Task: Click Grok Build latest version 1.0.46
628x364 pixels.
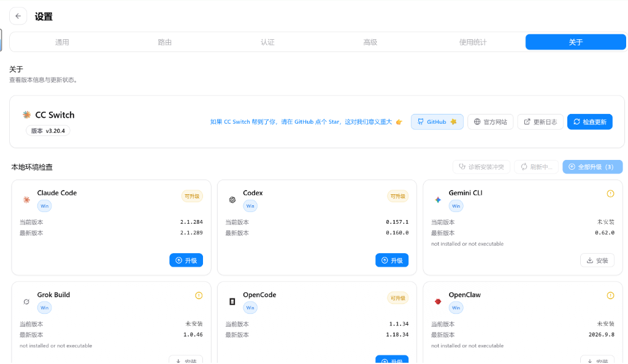Action: pyautogui.click(x=193, y=335)
